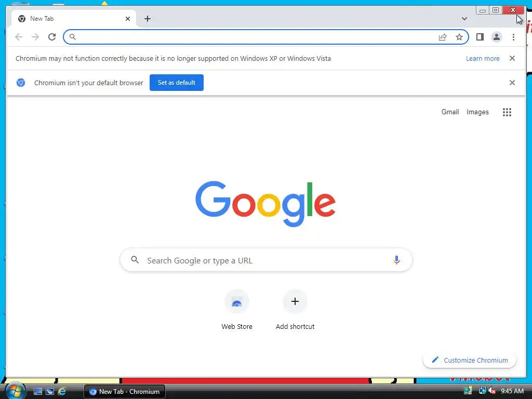
Task: Click Set as default button
Action: click(x=177, y=83)
